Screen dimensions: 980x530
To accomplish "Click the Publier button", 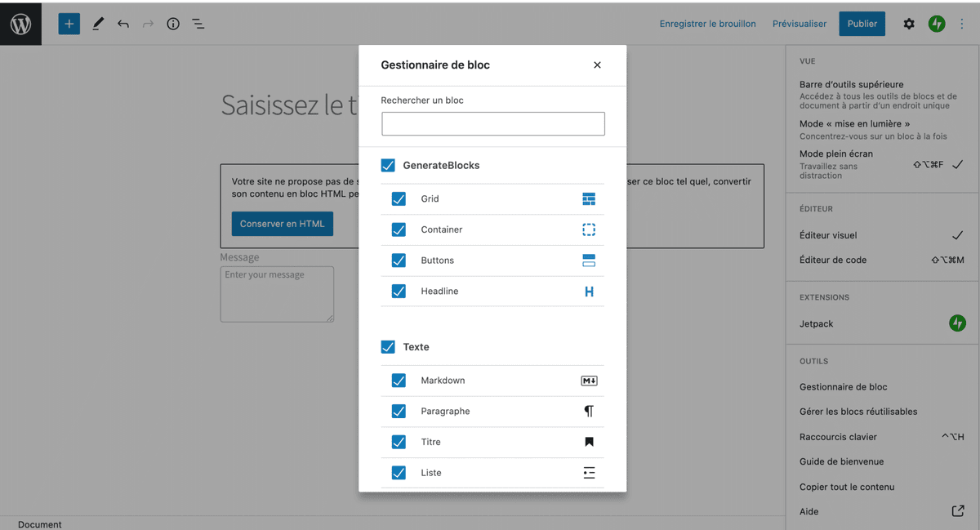I will (862, 24).
